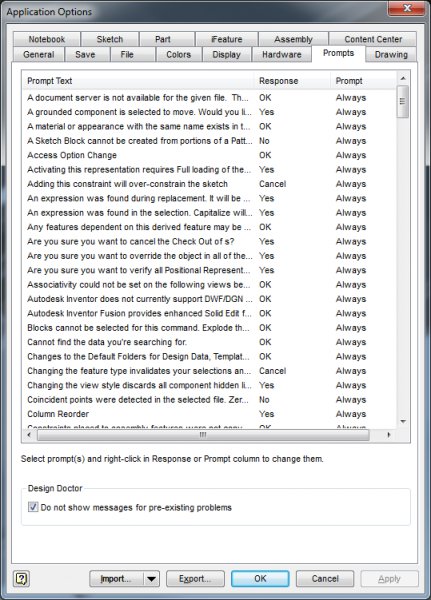Screen dimensions: 431x600
Task: Click the horizontal scrollbar left arrow
Action: 29,435
